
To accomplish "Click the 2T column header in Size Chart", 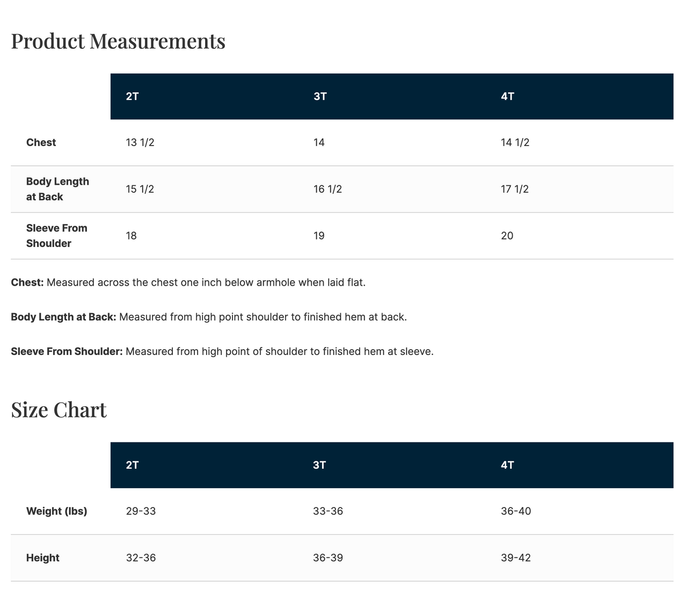I will [132, 465].
